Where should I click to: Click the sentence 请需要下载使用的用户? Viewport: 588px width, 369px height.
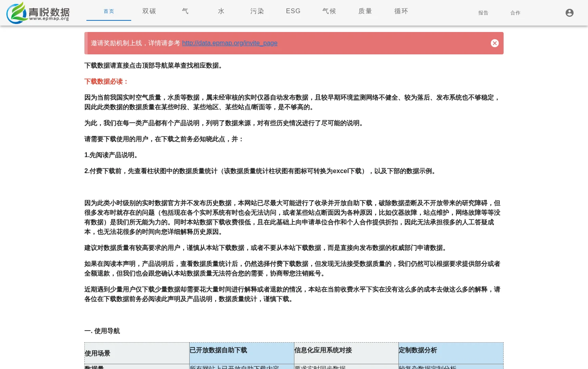point(164,139)
